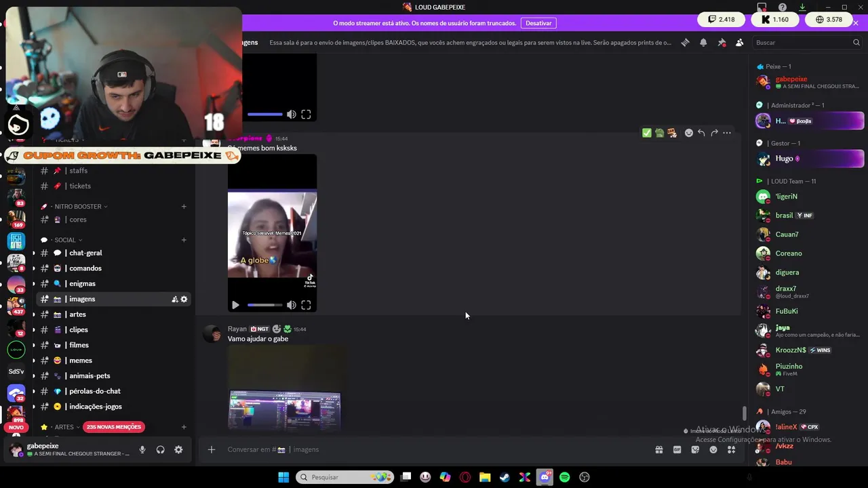This screenshot has width=868, height=488.
Task: Fullscreen the upper video
Action: coord(306,115)
